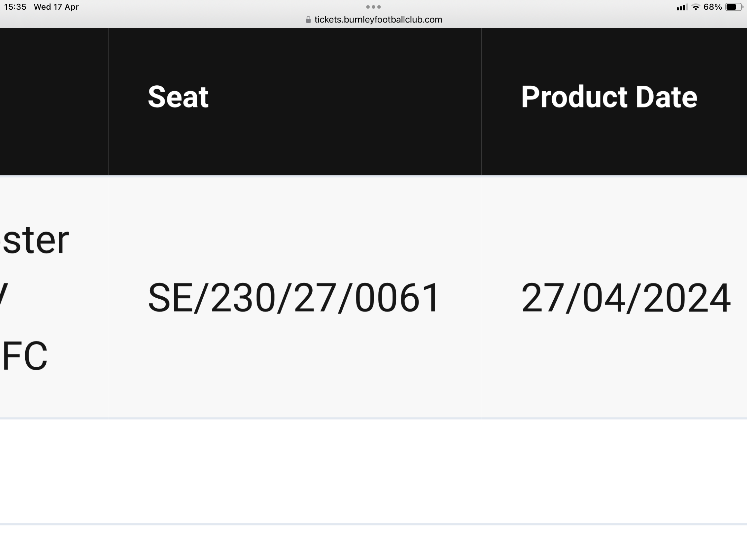This screenshot has height=560, width=747.
Task: Click the partial "v" text left of seat number
Action: (3, 298)
